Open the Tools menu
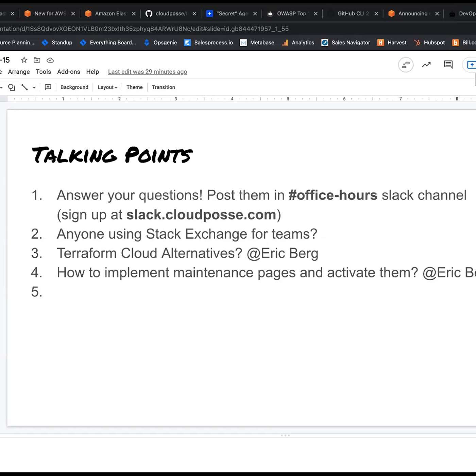This screenshot has width=476, height=476. click(x=43, y=72)
